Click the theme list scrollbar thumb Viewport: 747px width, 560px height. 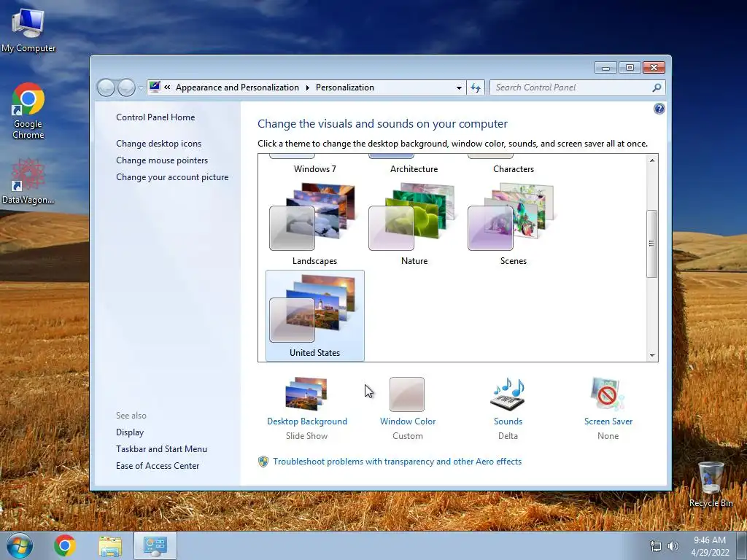[651, 244]
